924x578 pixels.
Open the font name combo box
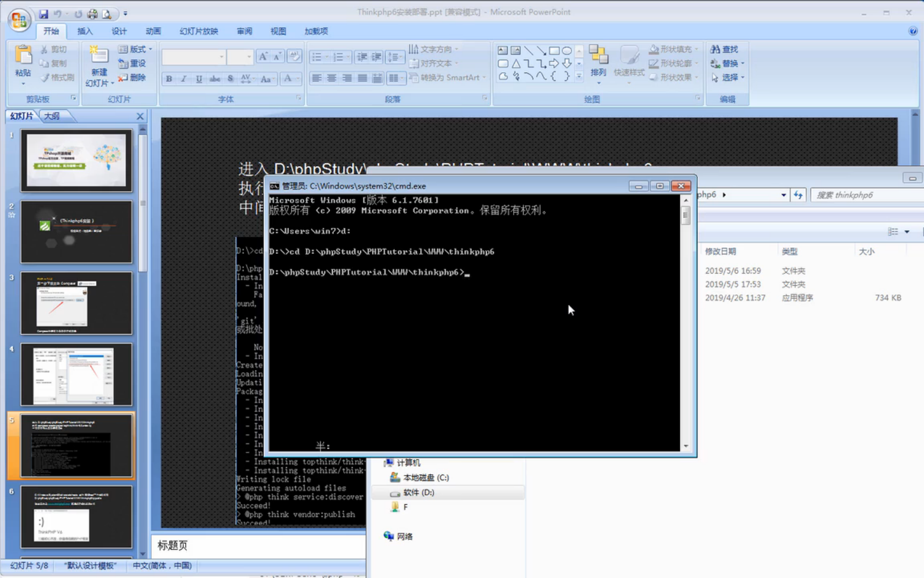tap(194, 57)
